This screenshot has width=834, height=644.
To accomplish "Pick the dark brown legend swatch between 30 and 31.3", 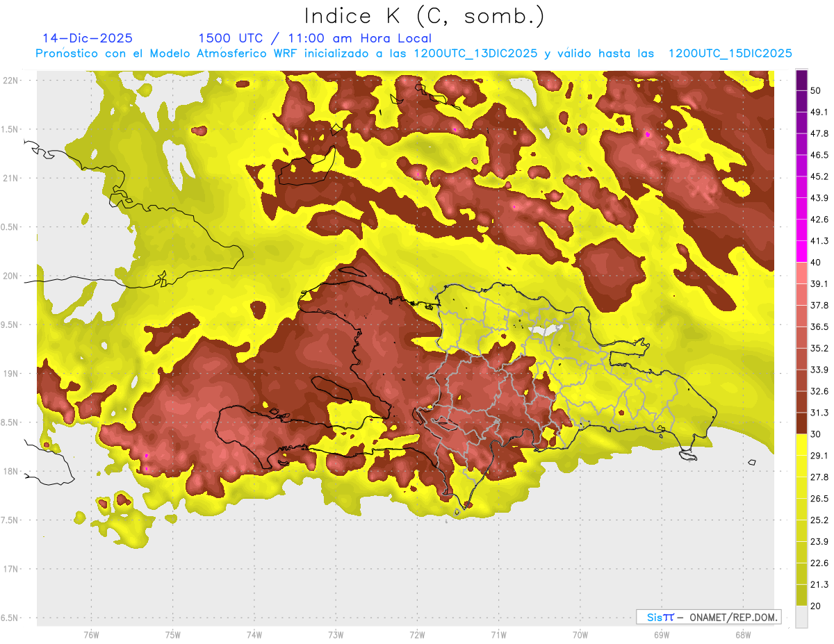I will (x=801, y=423).
